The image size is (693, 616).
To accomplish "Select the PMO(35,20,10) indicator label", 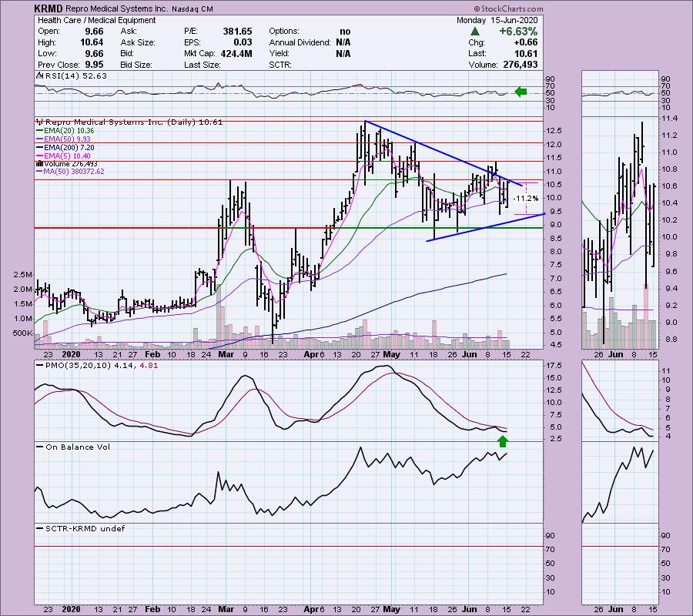I will pos(102,366).
